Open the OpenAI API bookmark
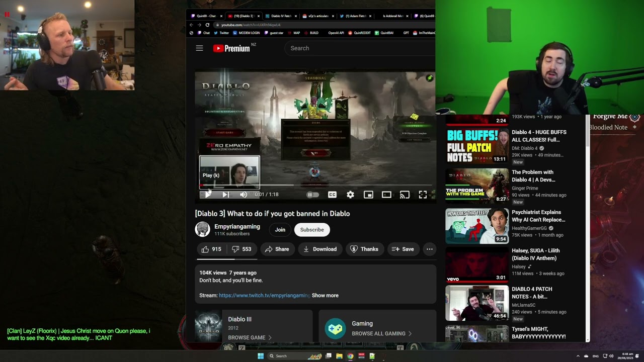 (336, 33)
